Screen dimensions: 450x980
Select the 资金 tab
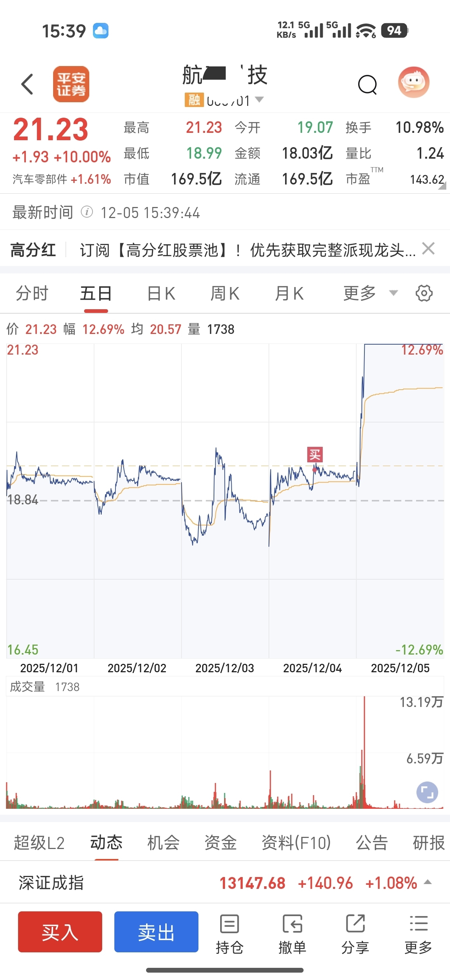pos(221,843)
